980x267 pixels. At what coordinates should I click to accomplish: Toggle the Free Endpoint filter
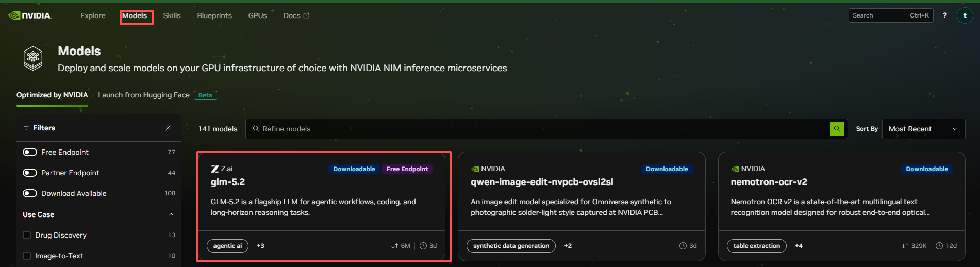click(30, 152)
